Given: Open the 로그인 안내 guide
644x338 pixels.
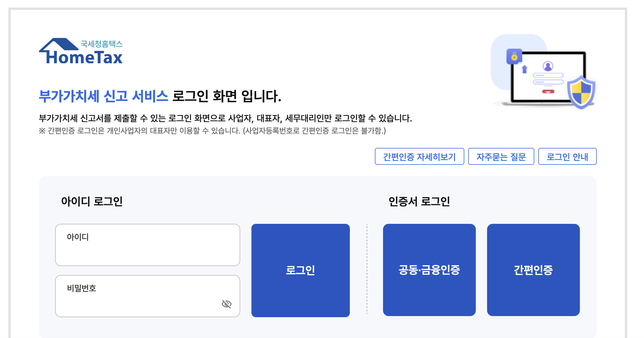Looking at the screenshot, I should (x=567, y=157).
